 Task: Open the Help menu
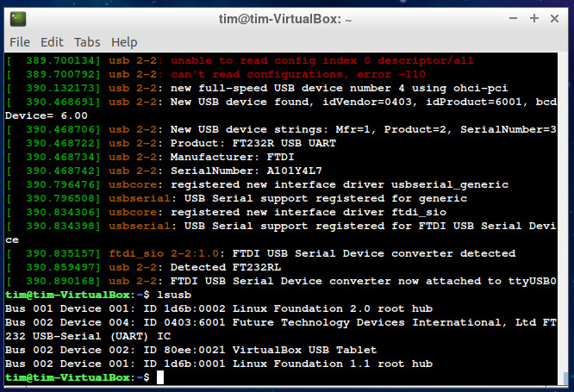[124, 41]
